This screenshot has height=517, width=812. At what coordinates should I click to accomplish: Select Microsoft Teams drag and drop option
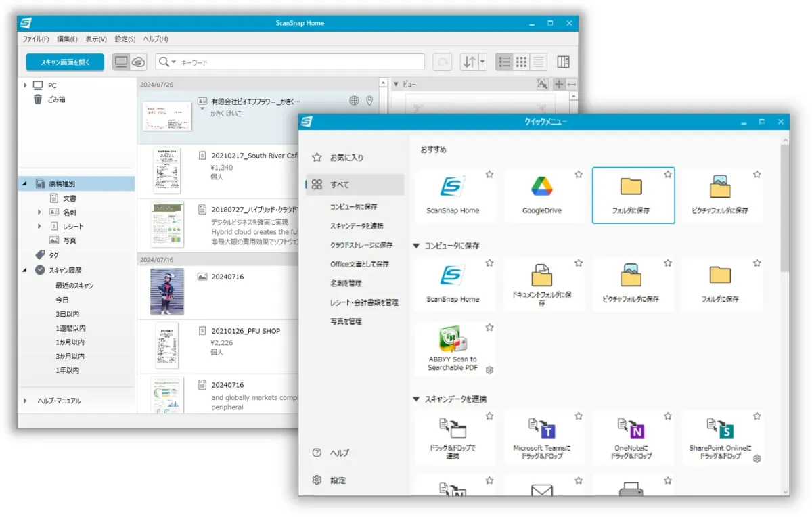(544, 437)
